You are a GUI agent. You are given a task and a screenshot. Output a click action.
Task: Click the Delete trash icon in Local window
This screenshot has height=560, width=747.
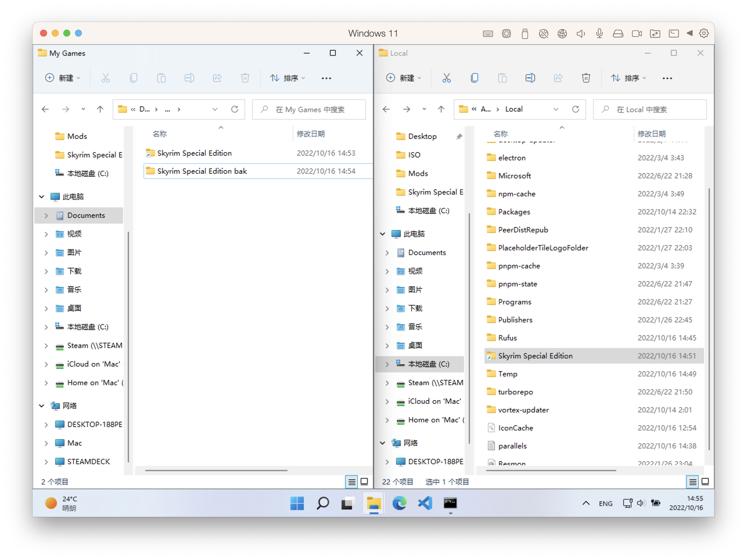pos(586,78)
